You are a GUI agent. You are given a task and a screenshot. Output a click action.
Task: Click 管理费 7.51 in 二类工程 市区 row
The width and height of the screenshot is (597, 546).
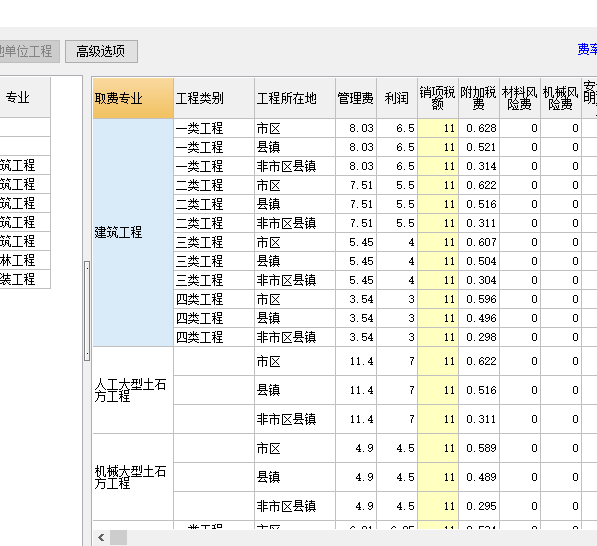[x=356, y=185]
